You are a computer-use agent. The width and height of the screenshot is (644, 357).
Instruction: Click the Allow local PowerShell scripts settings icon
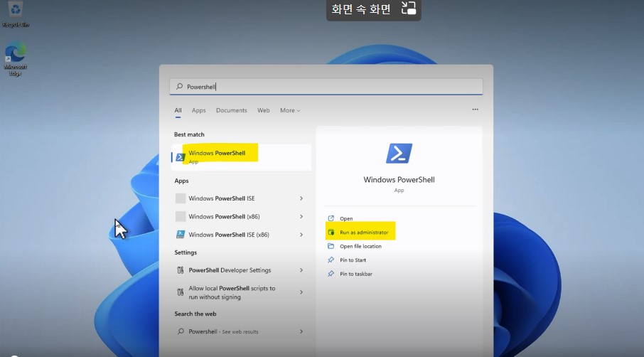pyautogui.click(x=181, y=292)
